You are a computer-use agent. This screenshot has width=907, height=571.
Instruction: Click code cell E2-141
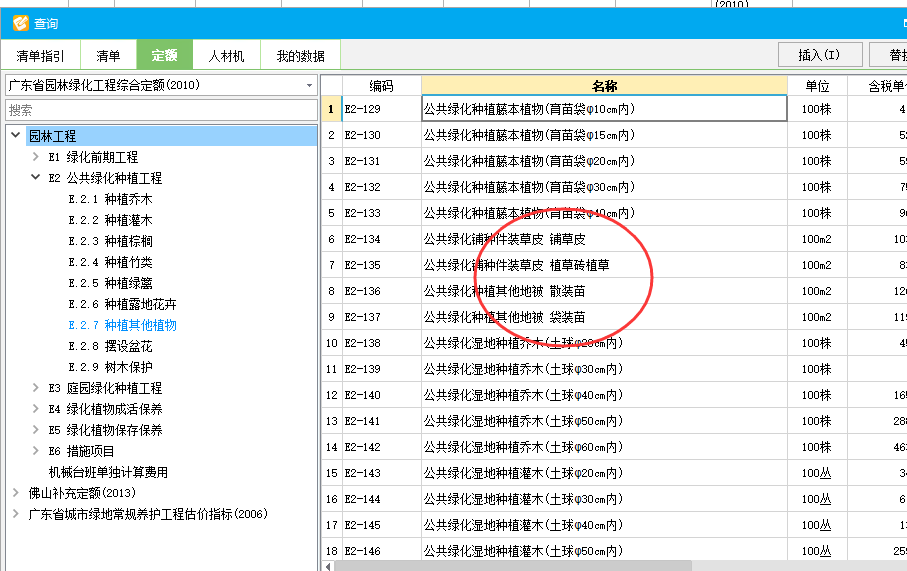tap(382, 421)
